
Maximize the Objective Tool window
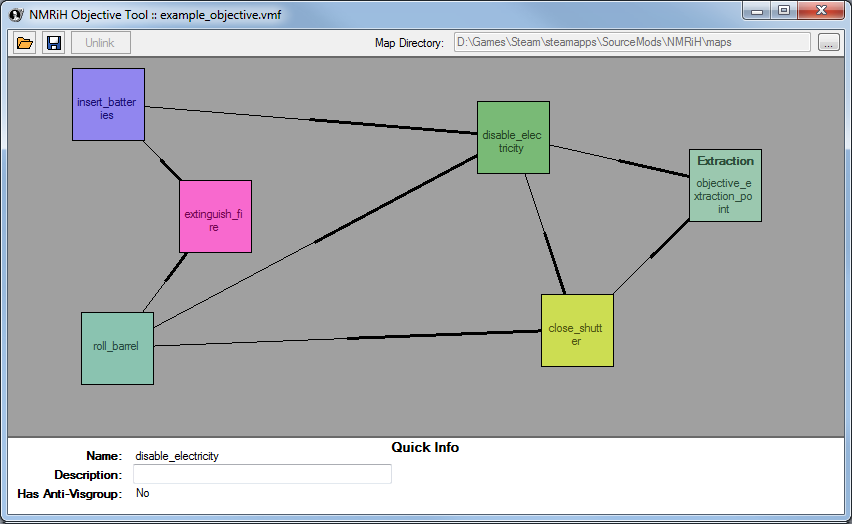[x=783, y=11]
